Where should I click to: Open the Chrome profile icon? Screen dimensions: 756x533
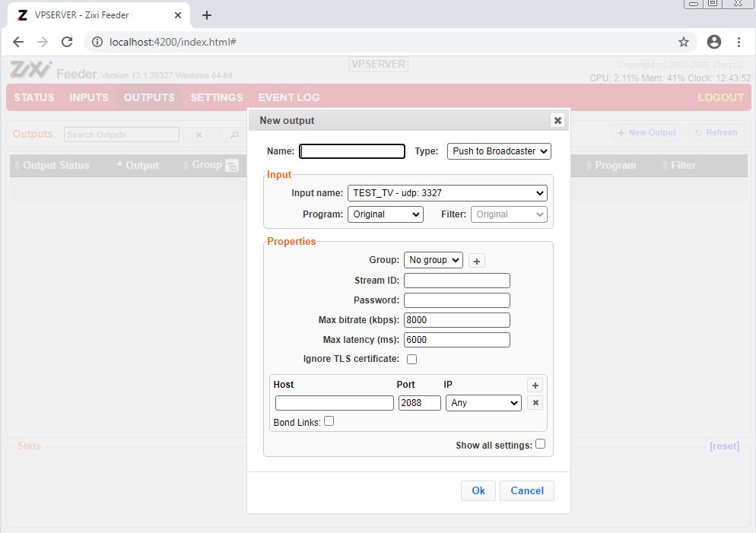(713, 42)
